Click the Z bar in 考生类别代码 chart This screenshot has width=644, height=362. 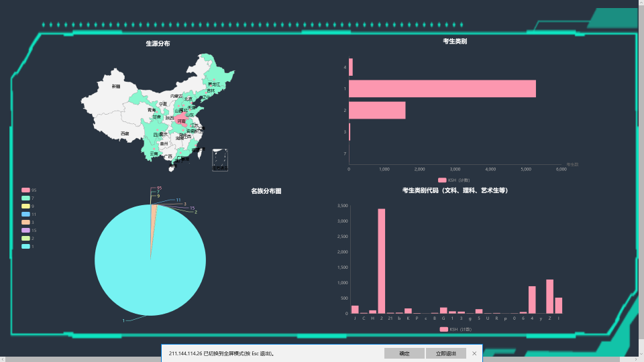pos(549,296)
